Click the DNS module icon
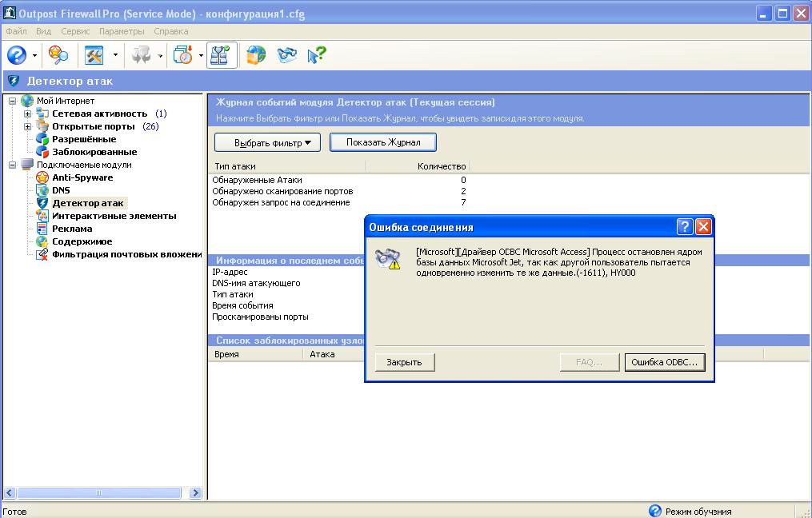This screenshot has width=812, height=518. click(42, 190)
